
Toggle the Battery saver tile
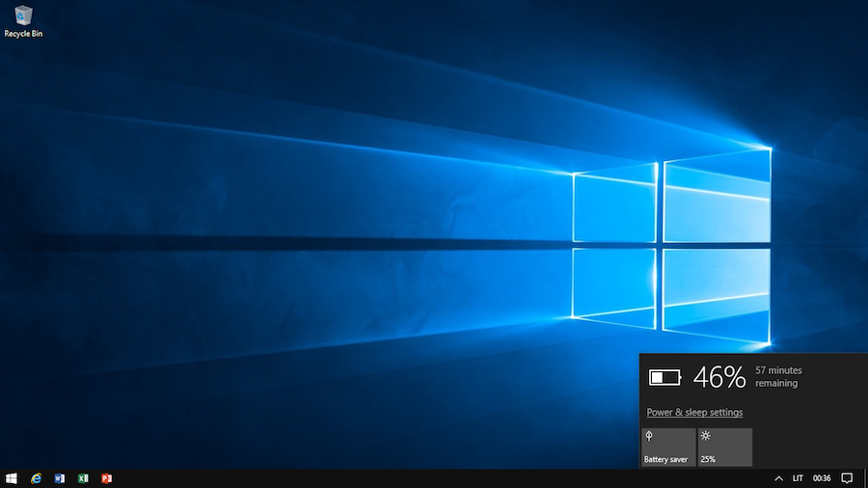667,447
